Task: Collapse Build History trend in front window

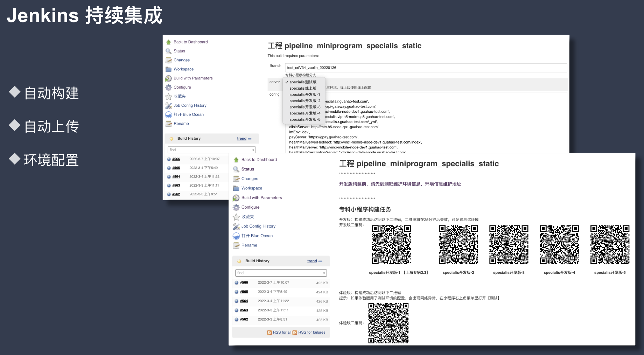Action: (320, 261)
